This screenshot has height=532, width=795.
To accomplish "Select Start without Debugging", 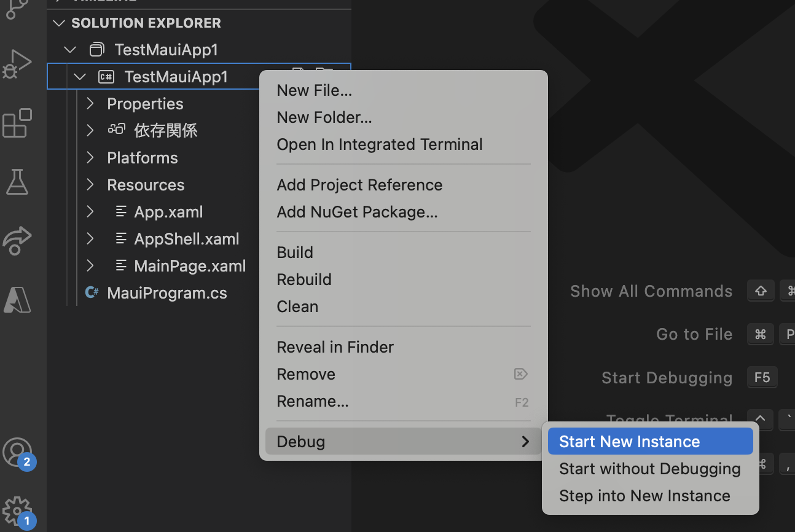I will [651, 469].
